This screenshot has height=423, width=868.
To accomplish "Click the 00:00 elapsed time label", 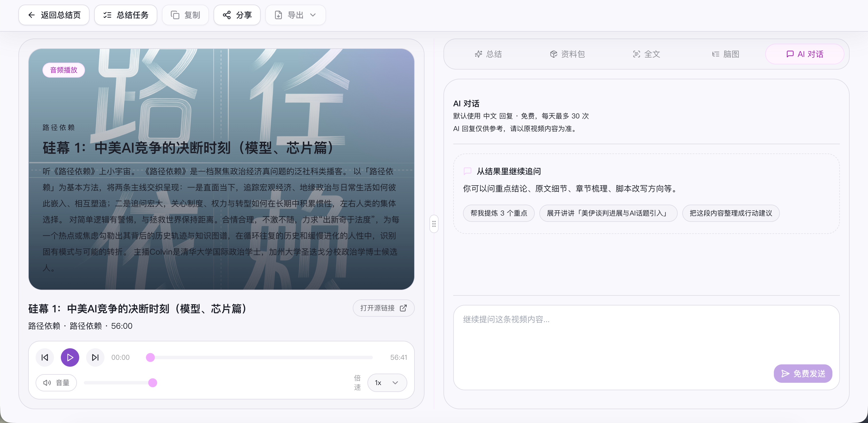I will coord(120,357).
